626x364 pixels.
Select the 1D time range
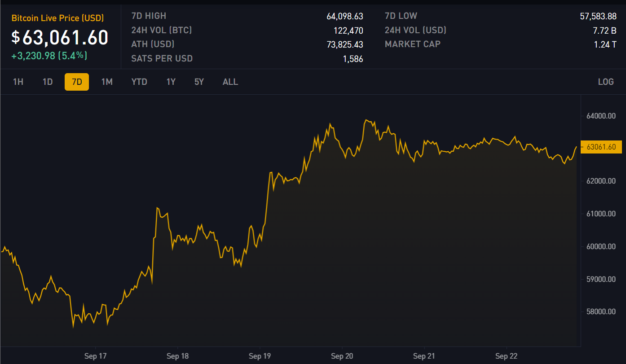[x=48, y=82]
